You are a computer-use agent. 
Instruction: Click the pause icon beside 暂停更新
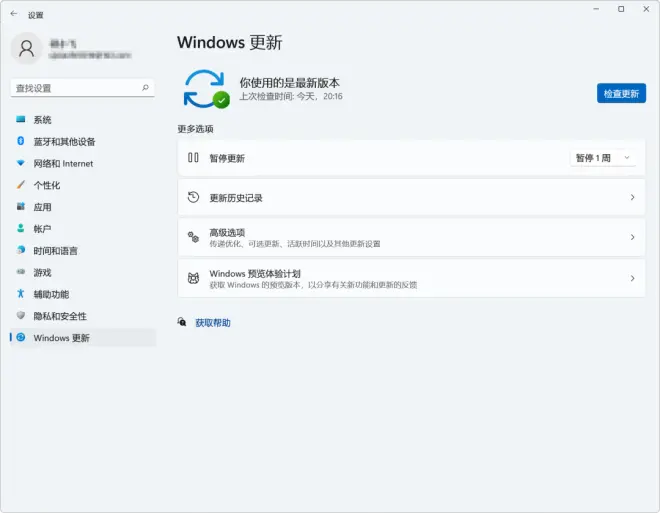click(193, 158)
